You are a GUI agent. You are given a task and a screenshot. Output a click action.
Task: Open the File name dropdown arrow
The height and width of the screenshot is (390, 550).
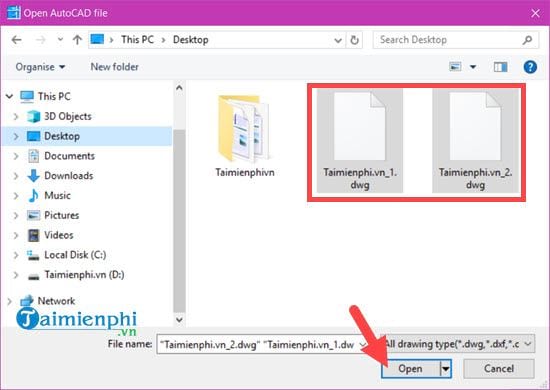[x=362, y=345]
